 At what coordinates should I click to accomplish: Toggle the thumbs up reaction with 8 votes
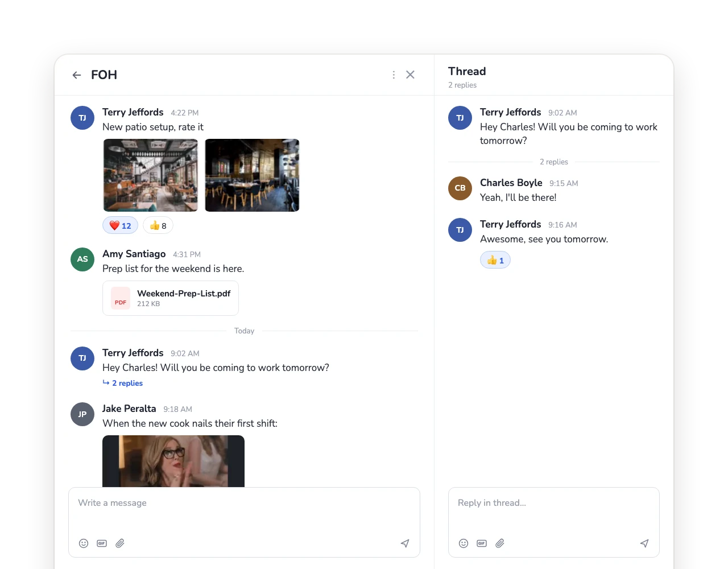point(158,226)
